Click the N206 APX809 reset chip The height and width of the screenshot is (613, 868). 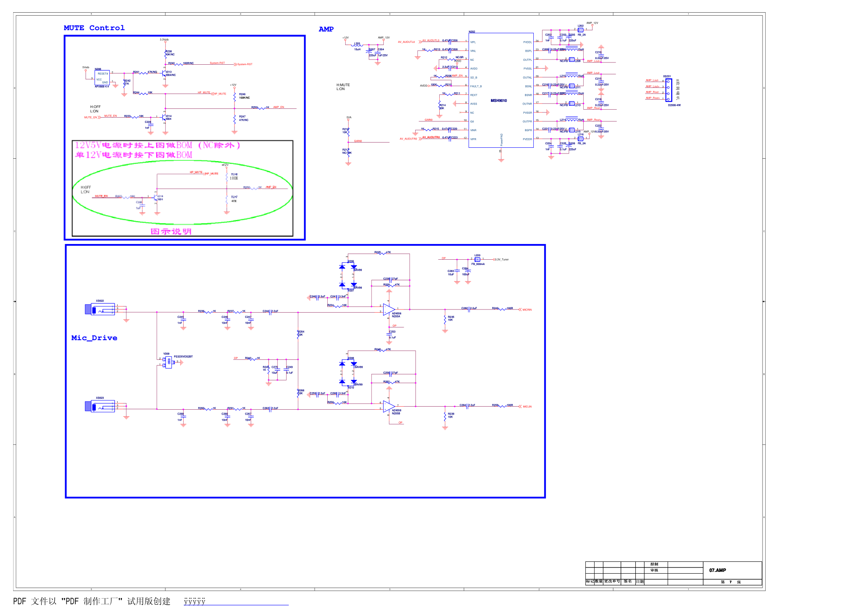pos(102,78)
